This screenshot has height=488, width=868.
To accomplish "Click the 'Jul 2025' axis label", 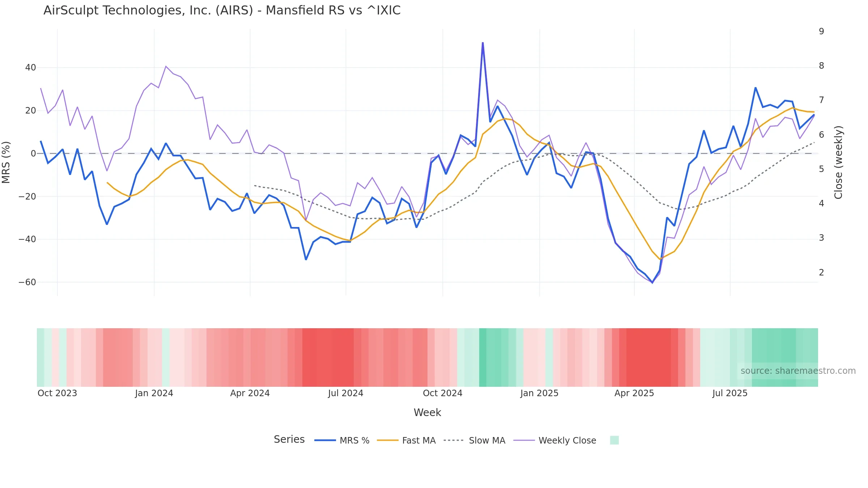I will coord(730,393).
